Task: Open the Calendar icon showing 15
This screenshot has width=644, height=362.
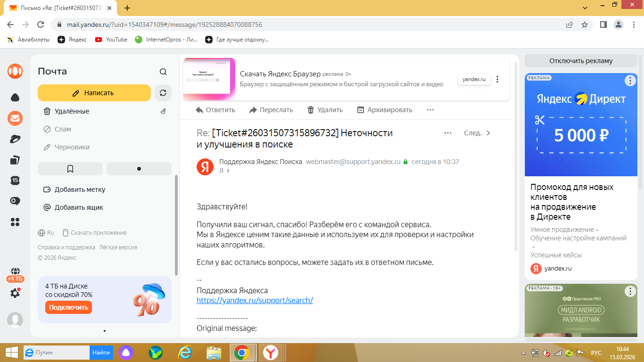Action: click(x=15, y=181)
